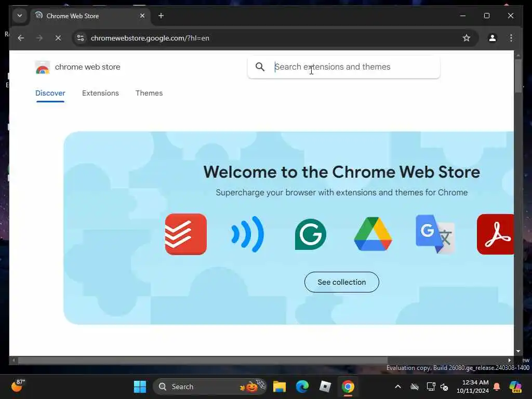Click the search magnifier icon
The height and width of the screenshot is (399, 532).
point(260,67)
